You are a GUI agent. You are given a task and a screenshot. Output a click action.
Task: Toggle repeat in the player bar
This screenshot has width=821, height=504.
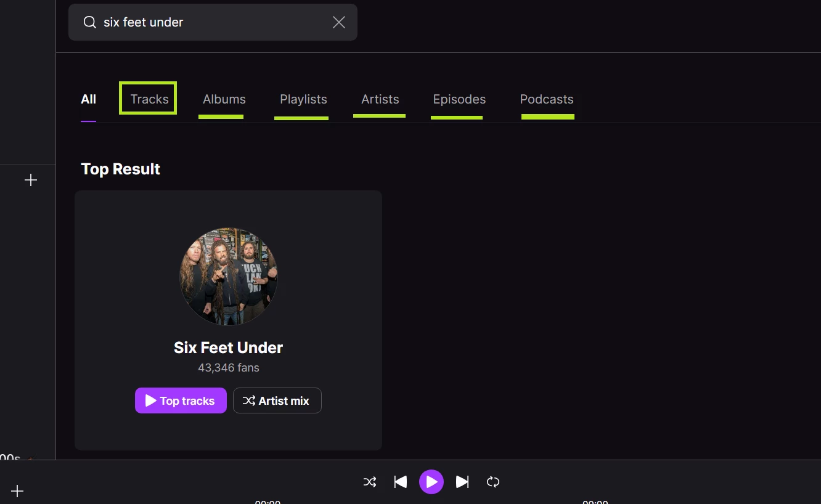click(x=493, y=482)
